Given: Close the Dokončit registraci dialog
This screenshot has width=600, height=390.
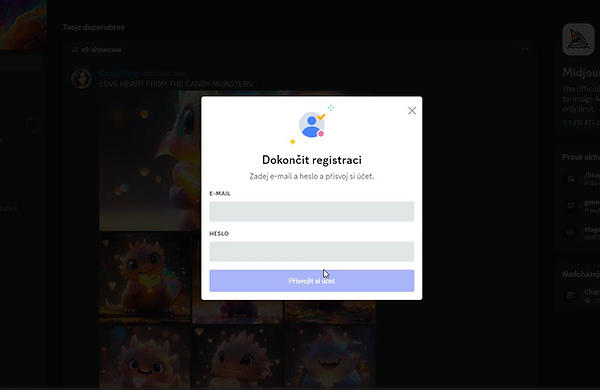Looking at the screenshot, I should (x=412, y=111).
